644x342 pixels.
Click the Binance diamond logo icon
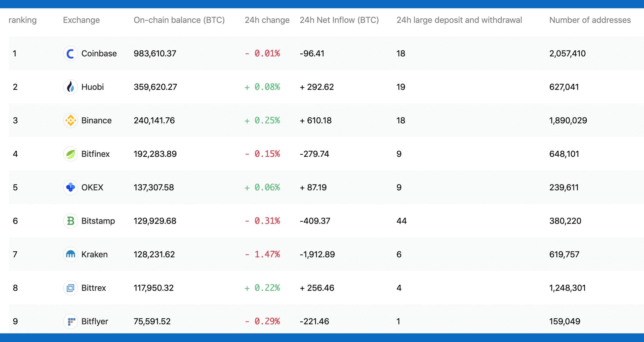coord(70,120)
